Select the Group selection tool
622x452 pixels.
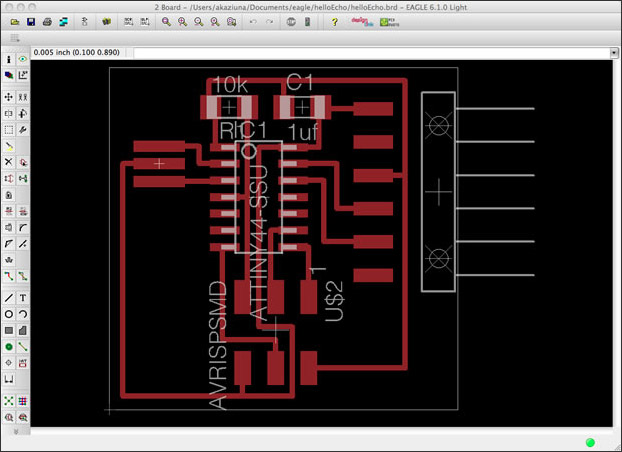tap(9, 130)
